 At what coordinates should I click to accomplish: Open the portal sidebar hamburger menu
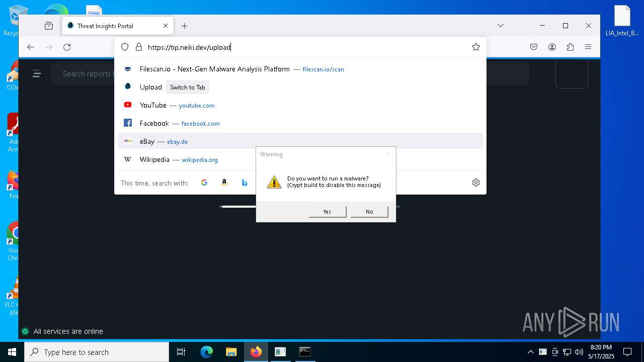[37, 74]
